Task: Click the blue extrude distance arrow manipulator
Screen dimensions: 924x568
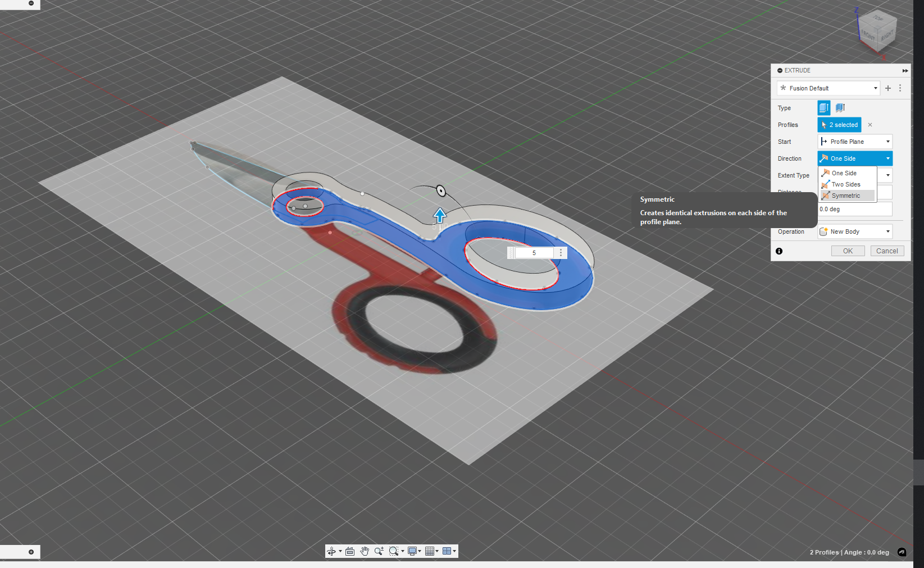Action: pos(440,215)
